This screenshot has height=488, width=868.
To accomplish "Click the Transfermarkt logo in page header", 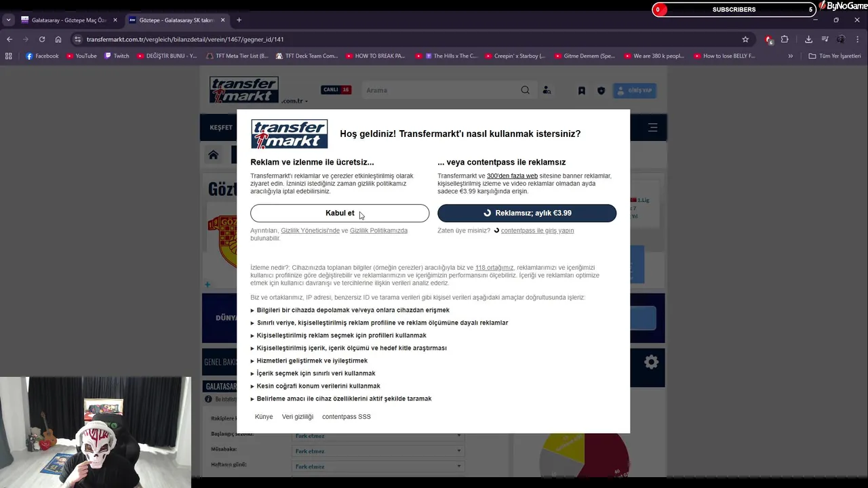I will click(x=243, y=89).
